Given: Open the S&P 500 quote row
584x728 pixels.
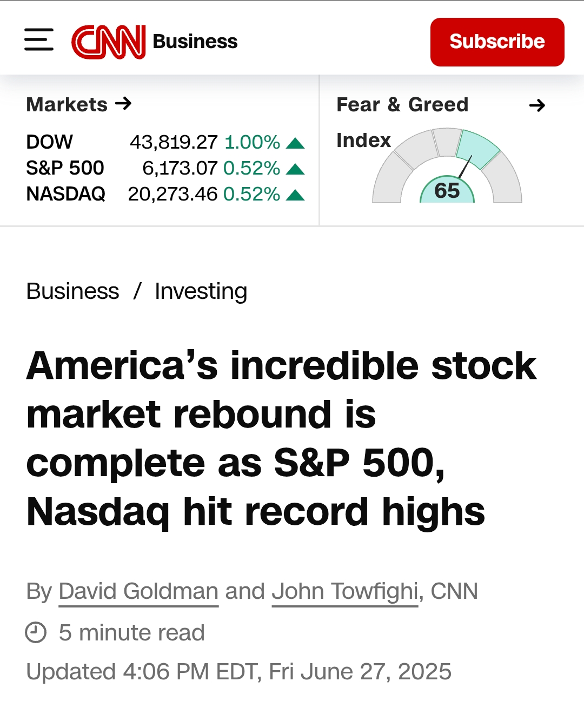Looking at the screenshot, I should 165,168.
